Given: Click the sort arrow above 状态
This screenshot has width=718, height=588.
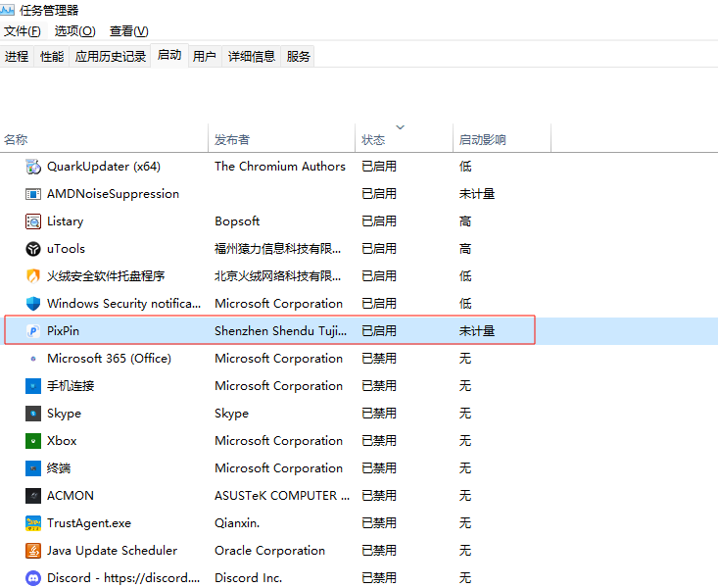Looking at the screenshot, I should [401, 127].
